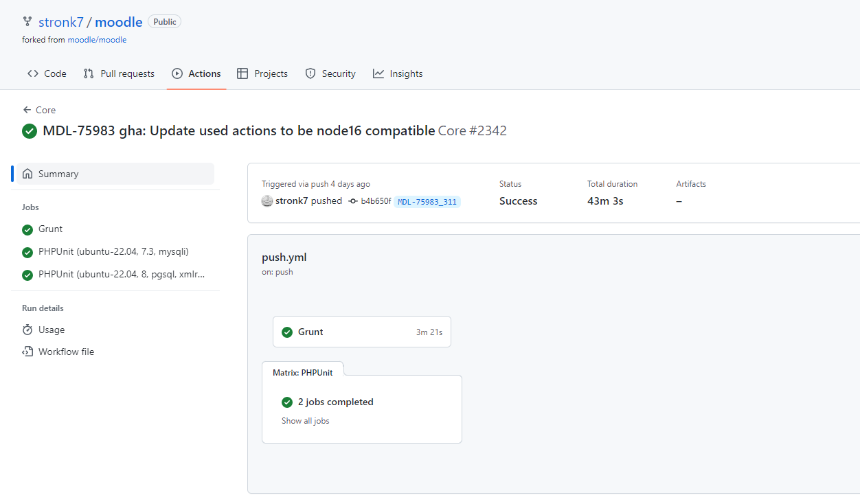Click the push.yml workflow name
This screenshot has width=860, height=504.
(284, 257)
